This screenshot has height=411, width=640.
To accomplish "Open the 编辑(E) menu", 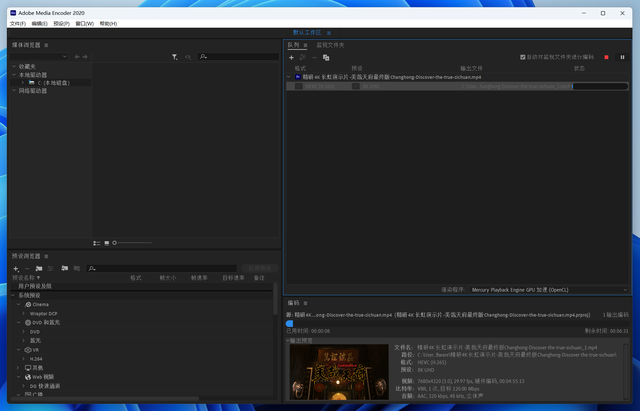I will pyautogui.click(x=39, y=24).
